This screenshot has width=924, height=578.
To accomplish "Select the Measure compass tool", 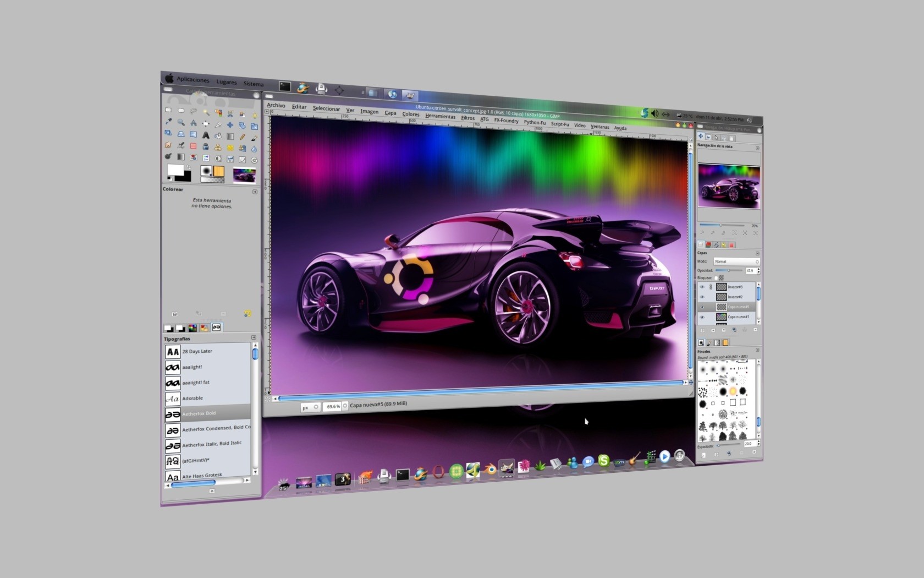I will [x=194, y=123].
